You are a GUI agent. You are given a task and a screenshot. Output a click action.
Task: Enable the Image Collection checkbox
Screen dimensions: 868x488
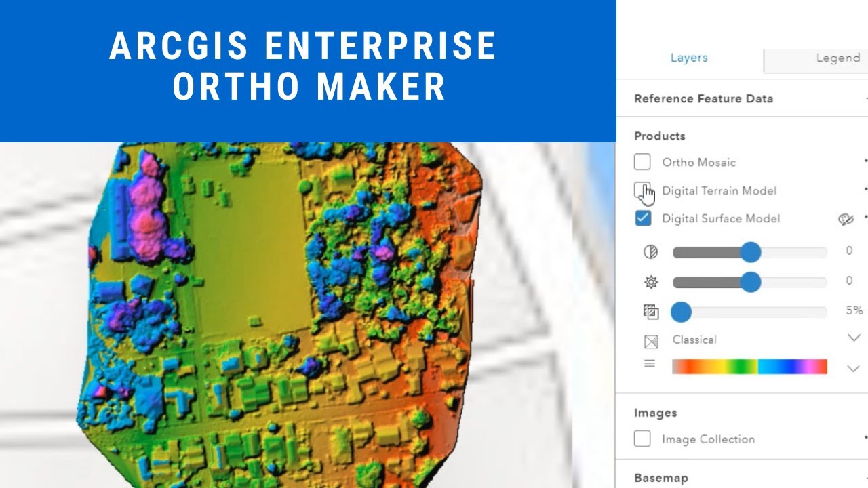(642, 439)
